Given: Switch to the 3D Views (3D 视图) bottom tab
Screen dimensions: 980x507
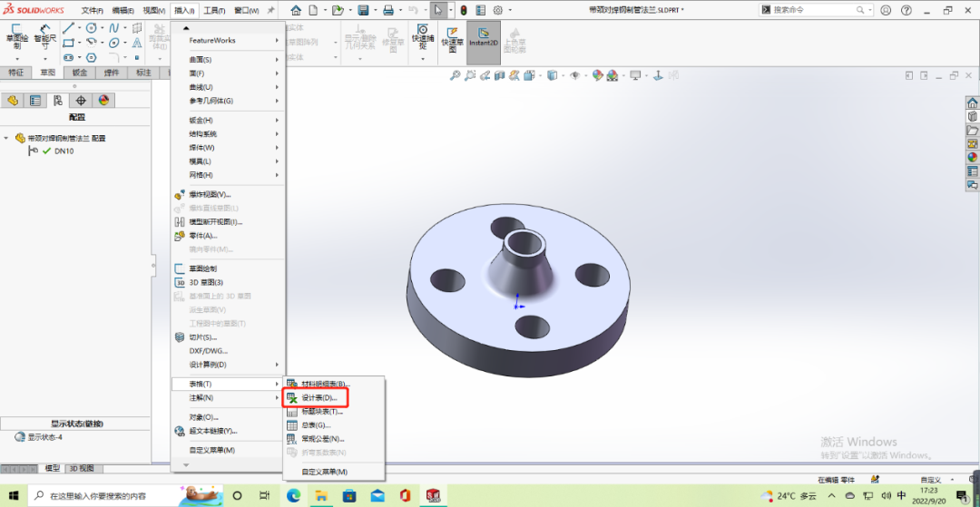Looking at the screenshot, I should pyautogui.click(x=82, y=468).
